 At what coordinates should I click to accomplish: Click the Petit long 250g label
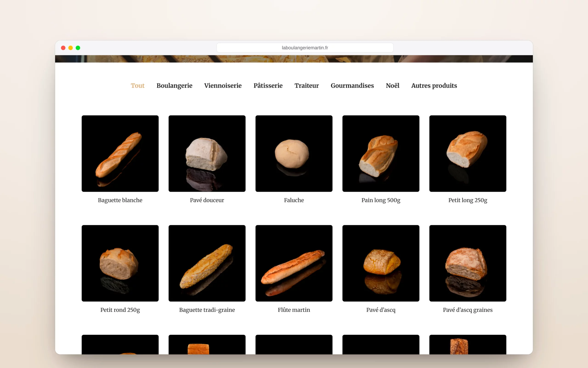(468, 200)
